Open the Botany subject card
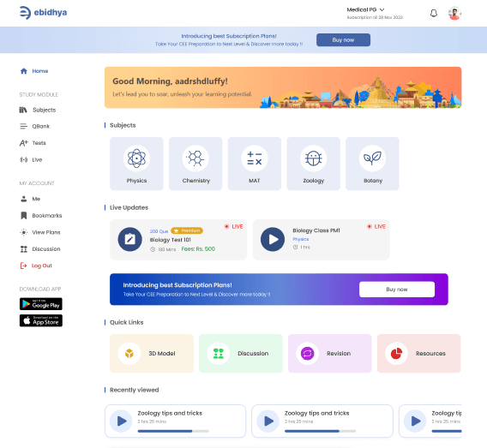 (372, 164)
